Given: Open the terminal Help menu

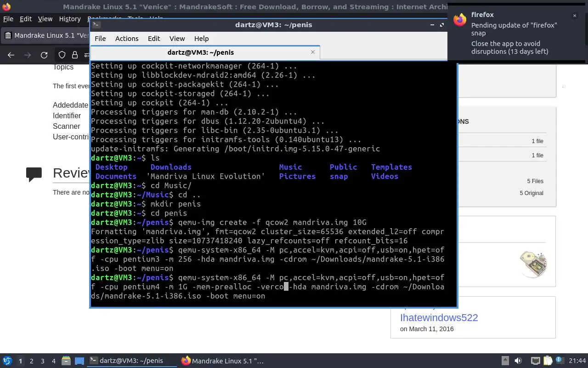Looking at the screenshot, I should 201,39.
